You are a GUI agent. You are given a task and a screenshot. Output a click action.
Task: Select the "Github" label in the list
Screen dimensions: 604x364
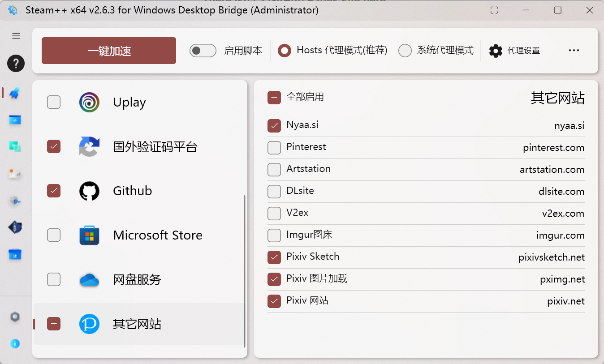[133, 191]
